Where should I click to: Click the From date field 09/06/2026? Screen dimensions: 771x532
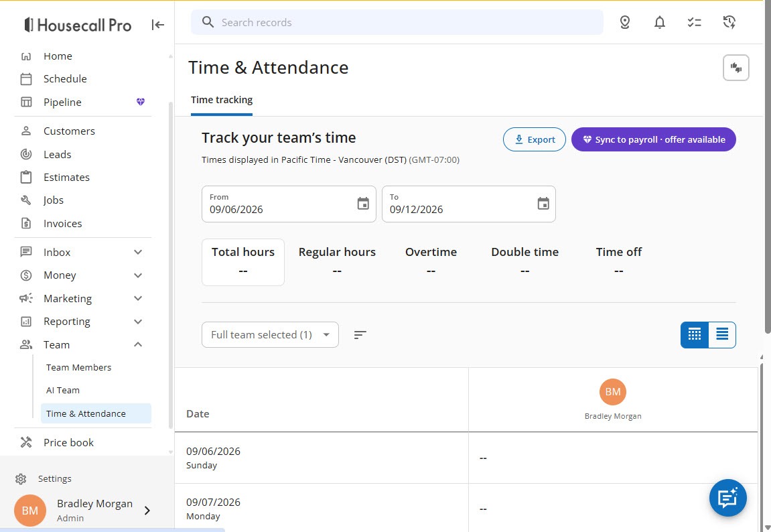click(289, 204)
